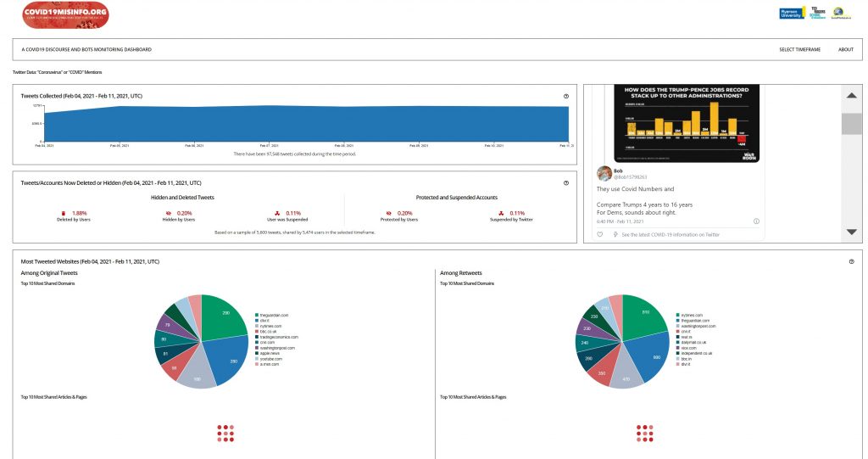The image size is (868, 459).
Task: Click the Social Media Lab globe logo
Action: pos(840,14)
